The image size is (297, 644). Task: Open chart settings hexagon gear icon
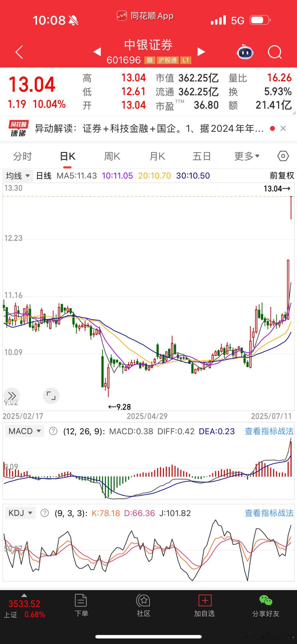(x=283, y=156)
